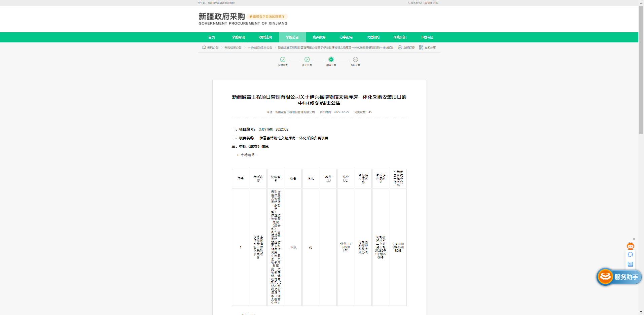This screenshot has height=315, width=644.
Task: Click the credit code cell 9141010 3MA45NH RC0B
Action: [398, 247]
